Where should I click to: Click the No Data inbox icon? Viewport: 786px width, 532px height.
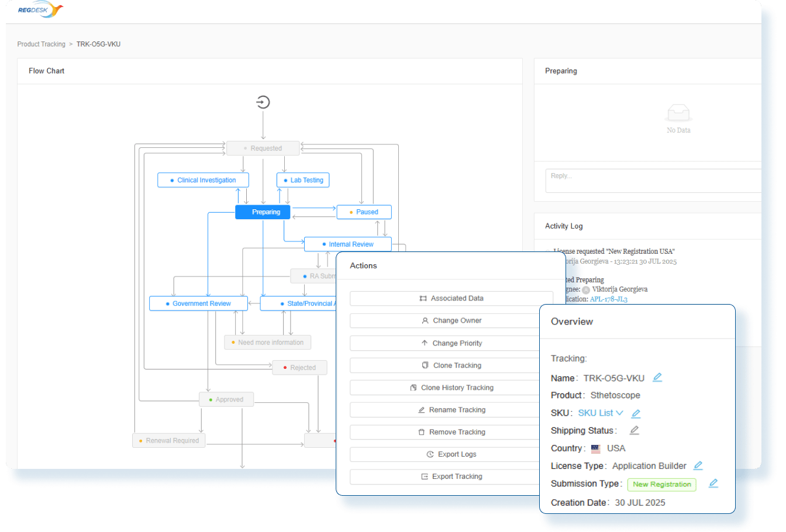tap(678, 113)
